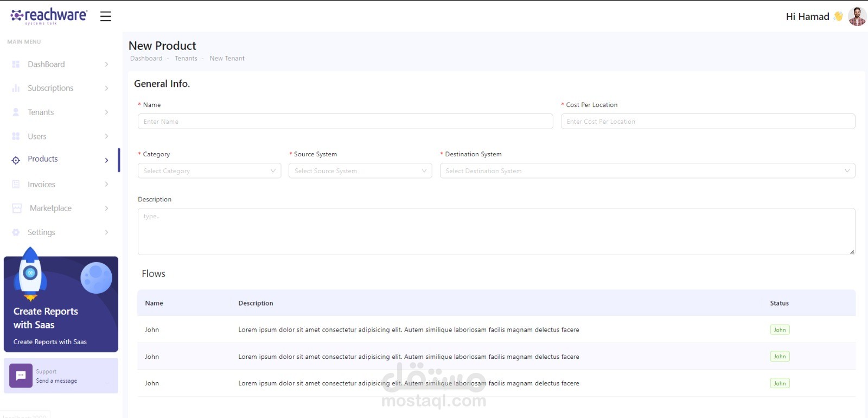Click first flow row Lorem ipsum description
868x418 pixels.
click(409, 330)
